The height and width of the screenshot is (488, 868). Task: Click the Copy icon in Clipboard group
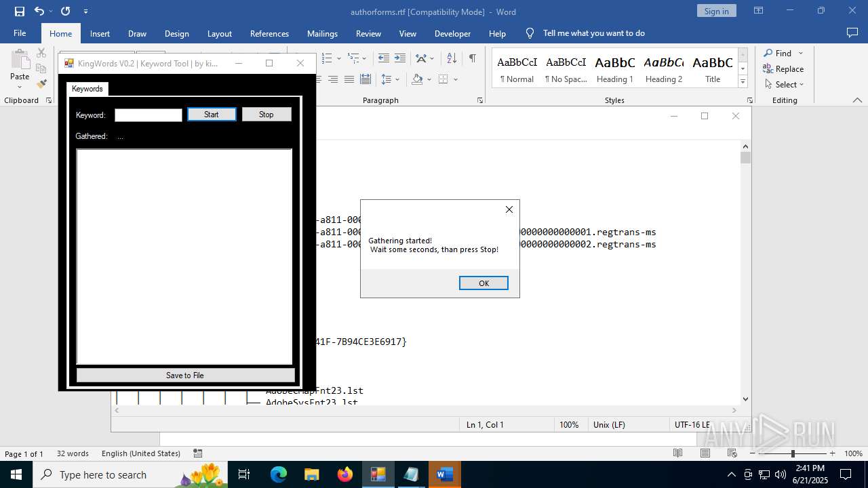coord(41,68)
